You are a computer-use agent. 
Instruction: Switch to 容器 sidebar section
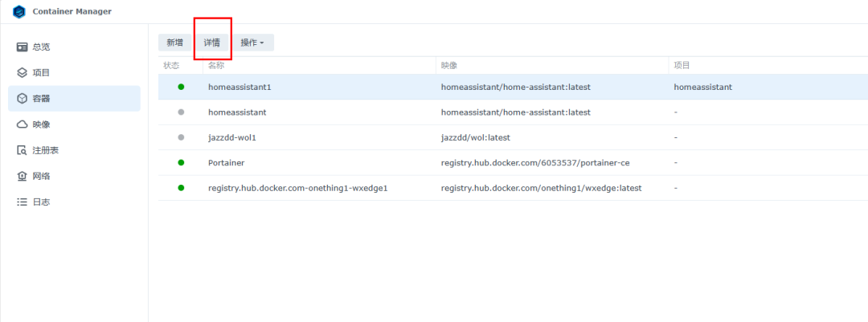(74, 99)
